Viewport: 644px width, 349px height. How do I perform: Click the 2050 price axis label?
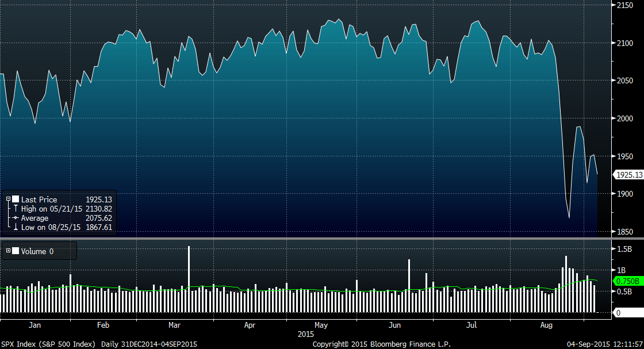[x=625, y=80]
